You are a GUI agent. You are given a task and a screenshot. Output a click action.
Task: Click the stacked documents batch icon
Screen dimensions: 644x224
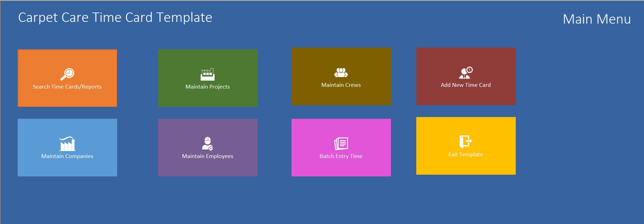(x=341, y=143)
